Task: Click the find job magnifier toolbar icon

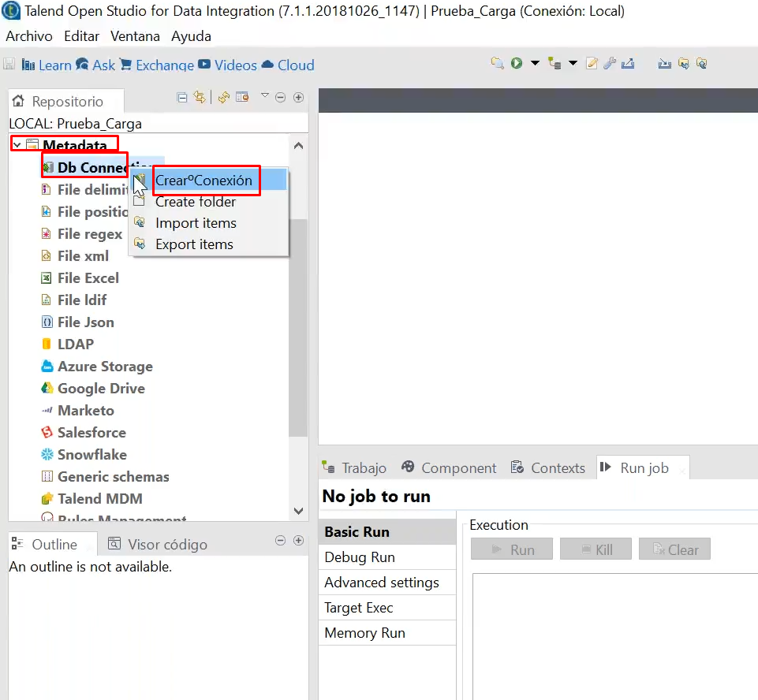Action: tap(497, 63)
